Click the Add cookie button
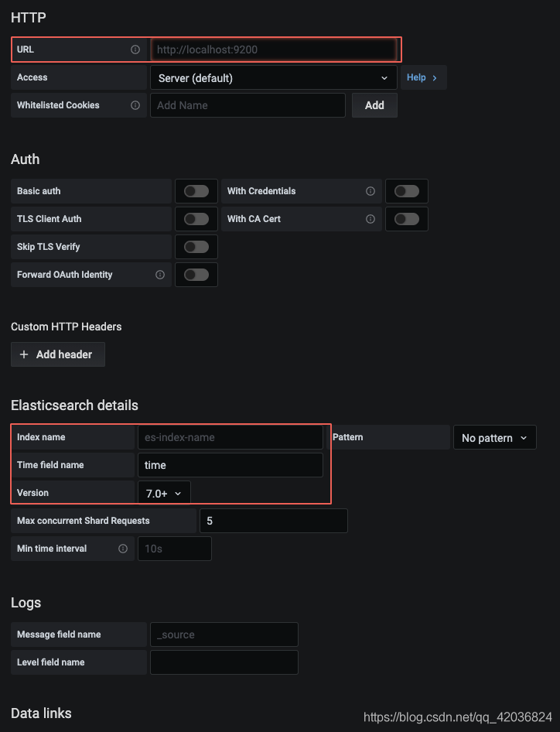Viewport: 560px width, 732px height. [x=374, y=105]
